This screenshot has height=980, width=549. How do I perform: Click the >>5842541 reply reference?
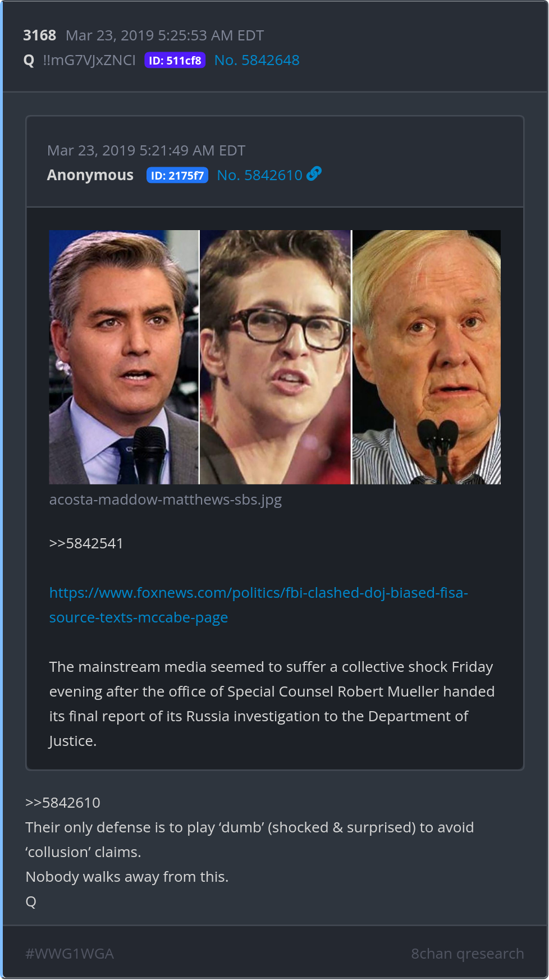86,543
